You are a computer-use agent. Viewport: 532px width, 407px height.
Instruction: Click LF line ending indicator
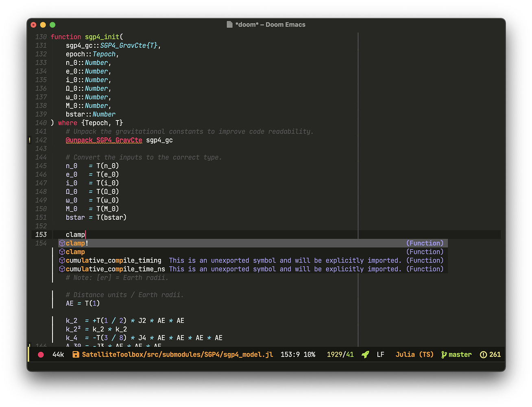(380, 354)
